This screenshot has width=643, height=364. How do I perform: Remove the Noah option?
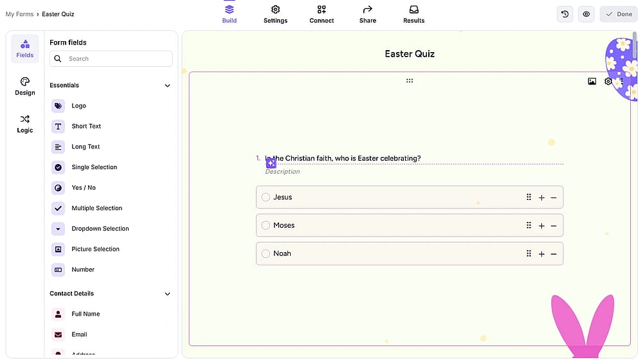click(x=554, y=255)
